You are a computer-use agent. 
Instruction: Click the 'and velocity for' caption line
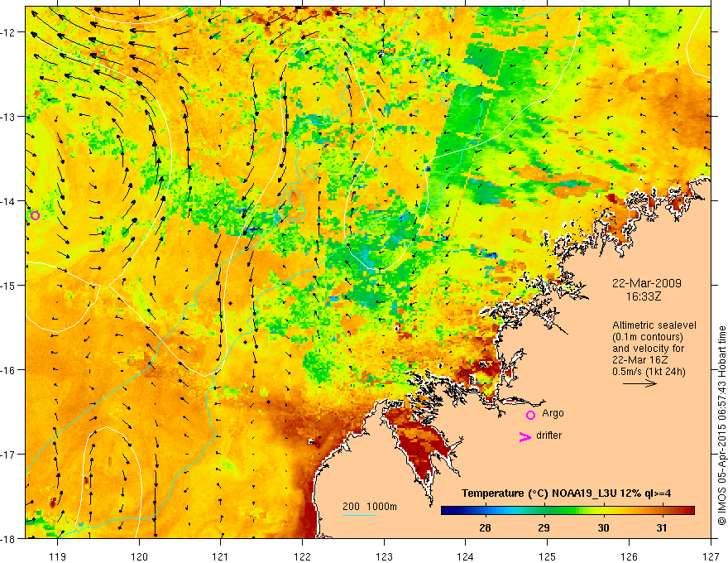click(648, 349)
